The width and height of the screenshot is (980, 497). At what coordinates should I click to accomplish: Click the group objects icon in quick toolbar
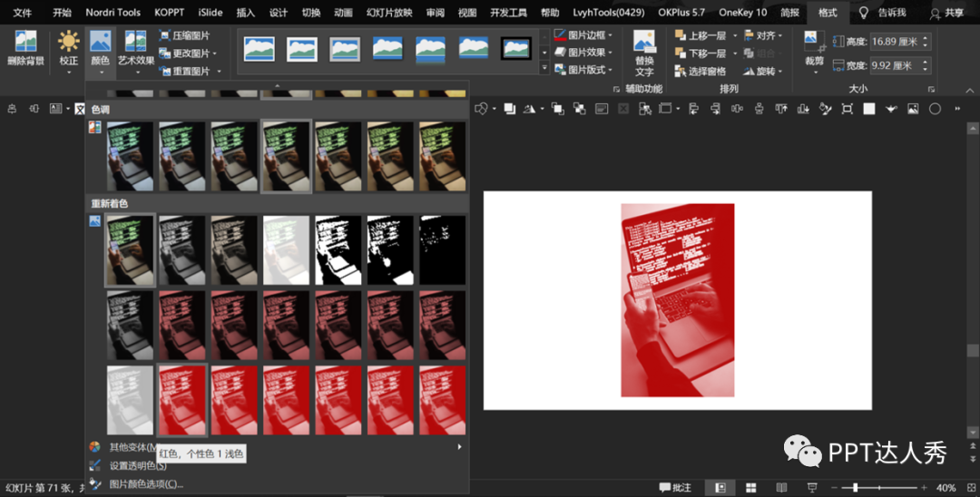[557, 109]
